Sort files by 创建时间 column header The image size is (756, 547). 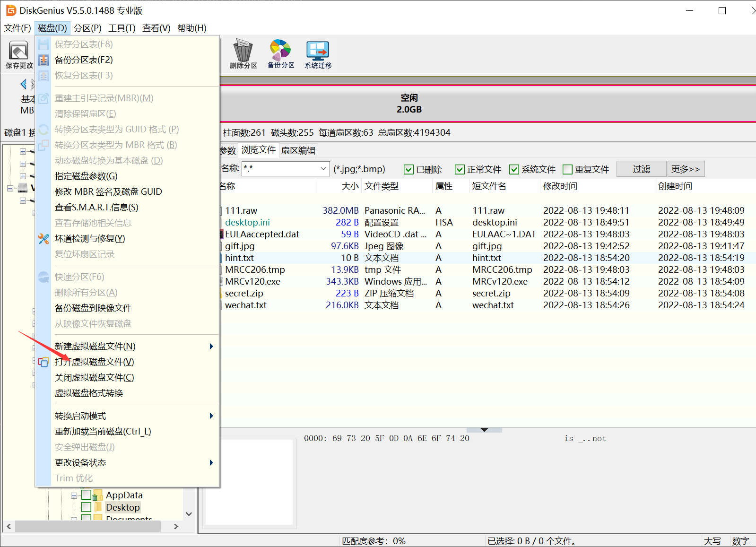point(705,186)
